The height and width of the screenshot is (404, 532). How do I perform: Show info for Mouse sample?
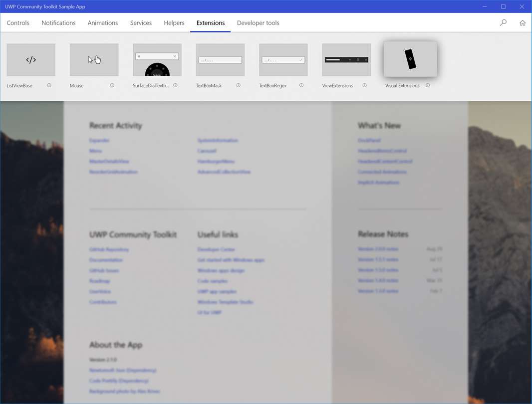click(112, 85)
